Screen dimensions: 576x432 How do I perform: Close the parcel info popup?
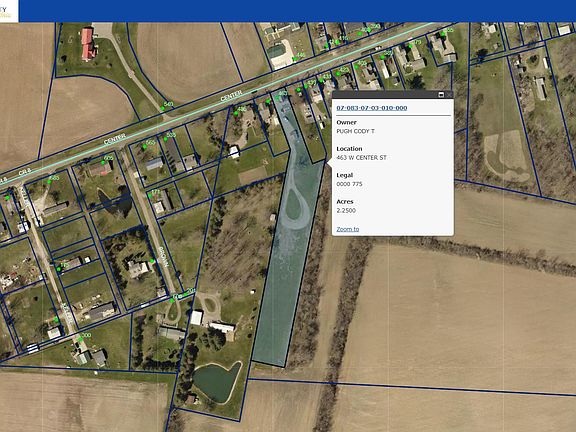pos(449,95)
